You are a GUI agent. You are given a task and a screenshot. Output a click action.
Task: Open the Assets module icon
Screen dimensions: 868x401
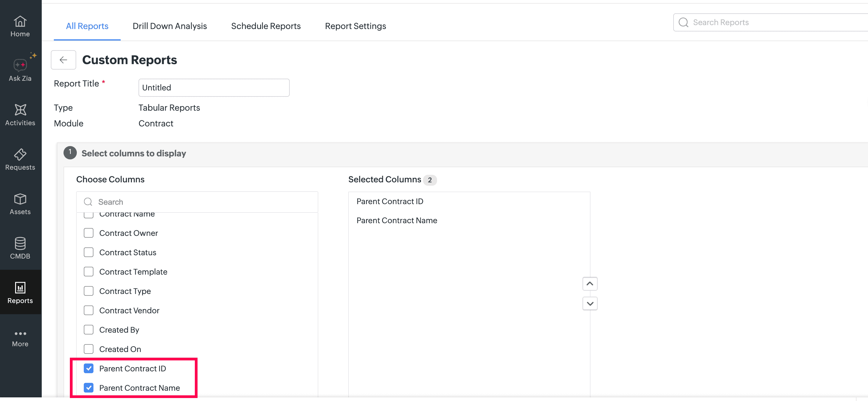click(x=20, y=199)
